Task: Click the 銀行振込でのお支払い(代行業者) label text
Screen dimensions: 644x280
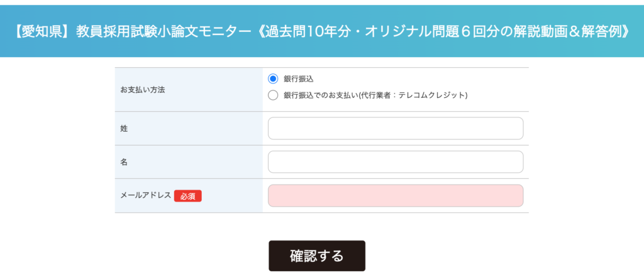Action: (376, 95)
